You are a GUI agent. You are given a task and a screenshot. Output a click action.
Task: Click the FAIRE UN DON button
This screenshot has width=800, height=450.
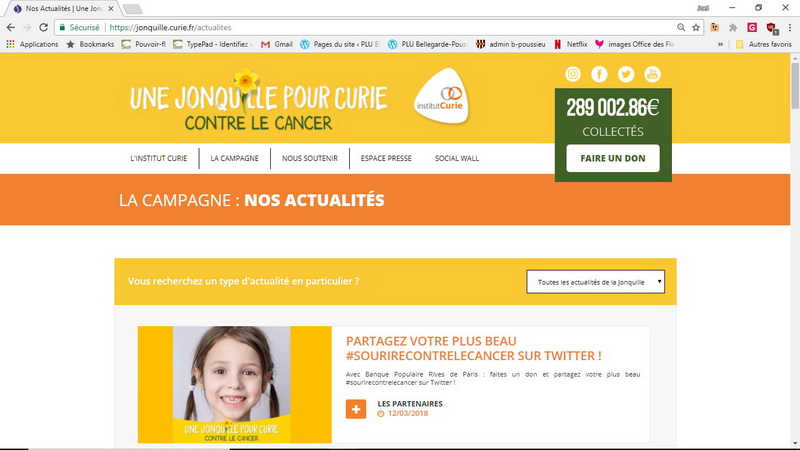(613, 158)
